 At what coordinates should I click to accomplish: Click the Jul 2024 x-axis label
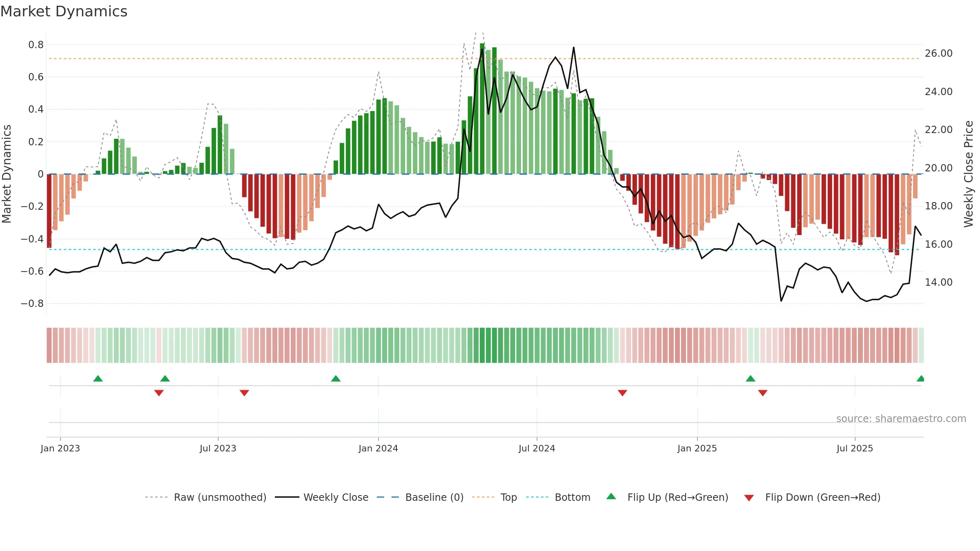click(537, 448)
